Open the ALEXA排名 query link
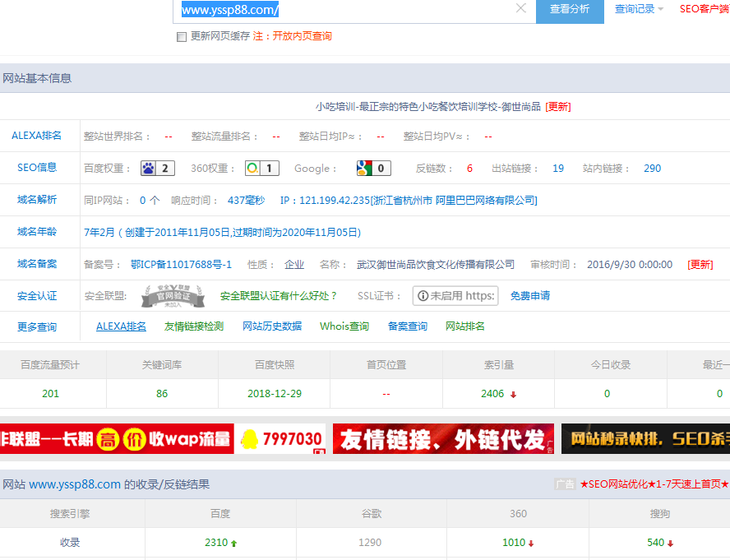 pos(121,326)
